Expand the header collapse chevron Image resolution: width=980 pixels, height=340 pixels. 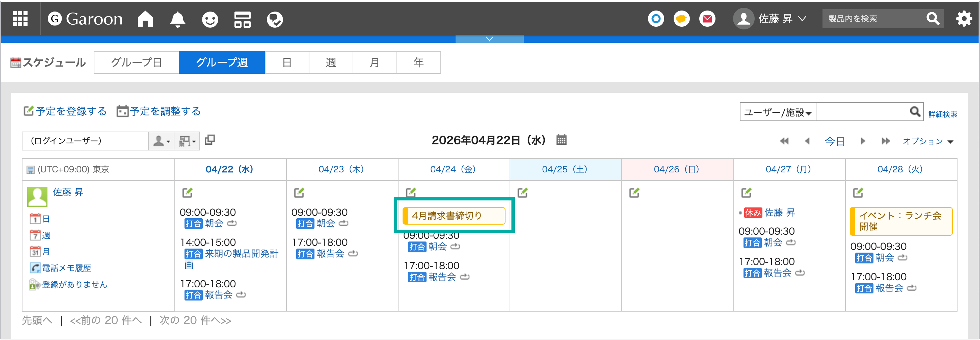[489, 39]
